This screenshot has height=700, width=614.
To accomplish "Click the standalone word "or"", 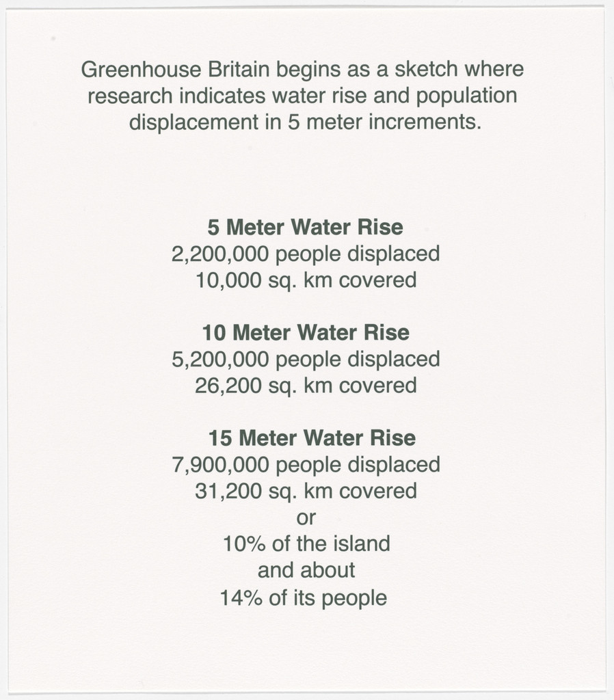I will tap(306, 518).
